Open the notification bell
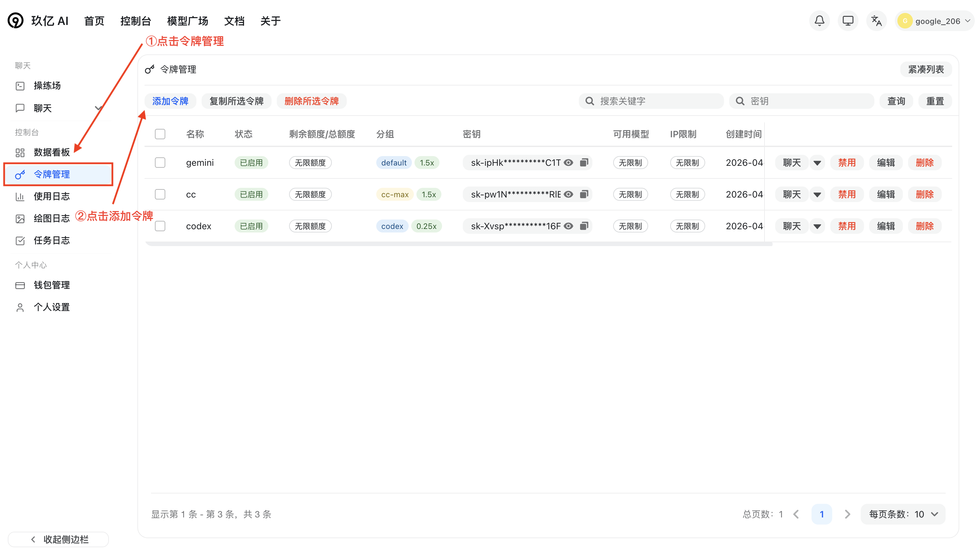Image resolution: width=980 pixels, height=555 pixels. coord(819,21)
